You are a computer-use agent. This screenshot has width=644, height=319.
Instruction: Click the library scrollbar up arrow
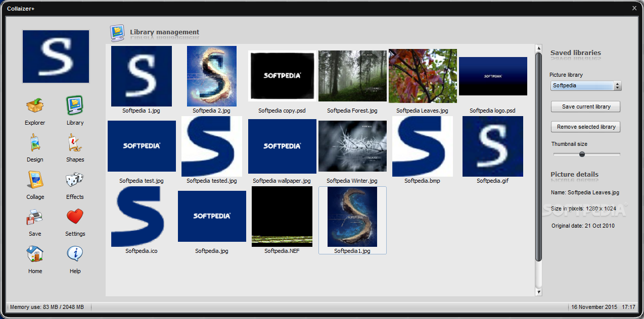tap(538, 48)
